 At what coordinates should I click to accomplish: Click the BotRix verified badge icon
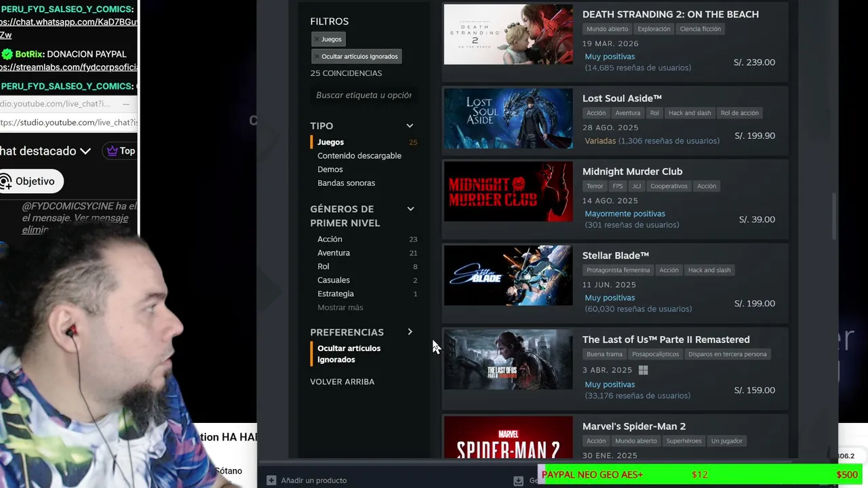7,54
